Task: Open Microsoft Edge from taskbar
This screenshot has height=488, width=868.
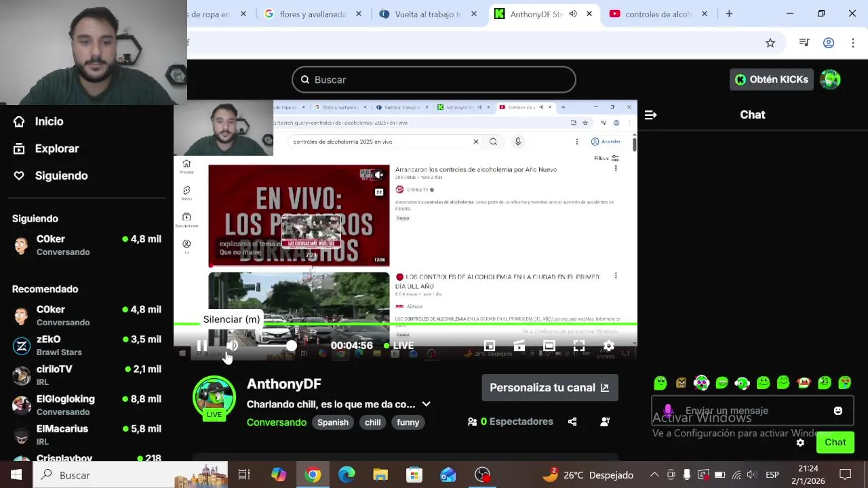Action: (x=347, y=475)
